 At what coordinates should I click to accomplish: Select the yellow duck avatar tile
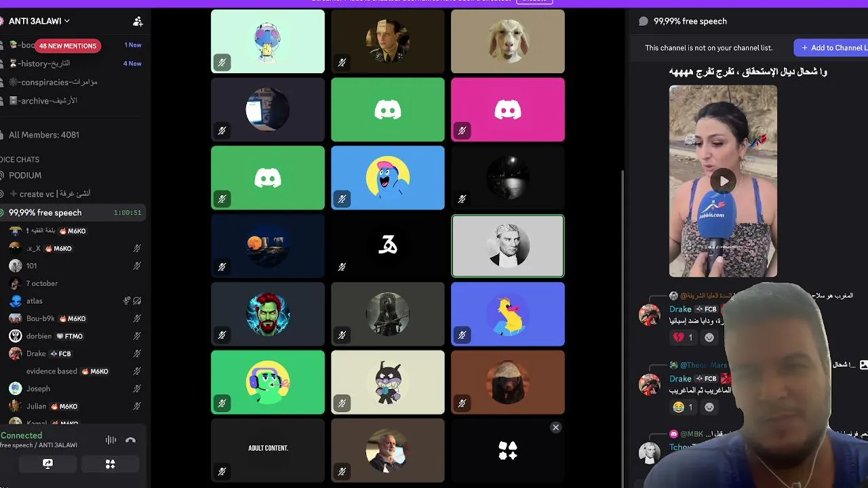(508, 314)
